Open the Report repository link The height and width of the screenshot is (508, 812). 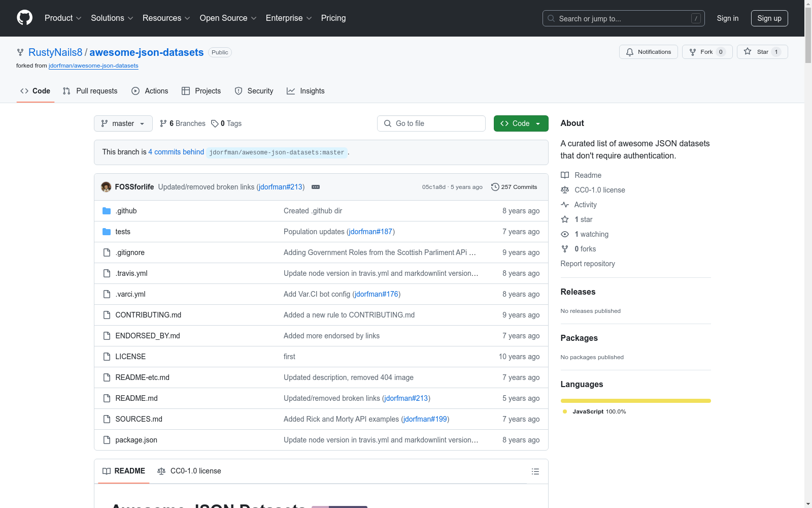pos(588,264)
